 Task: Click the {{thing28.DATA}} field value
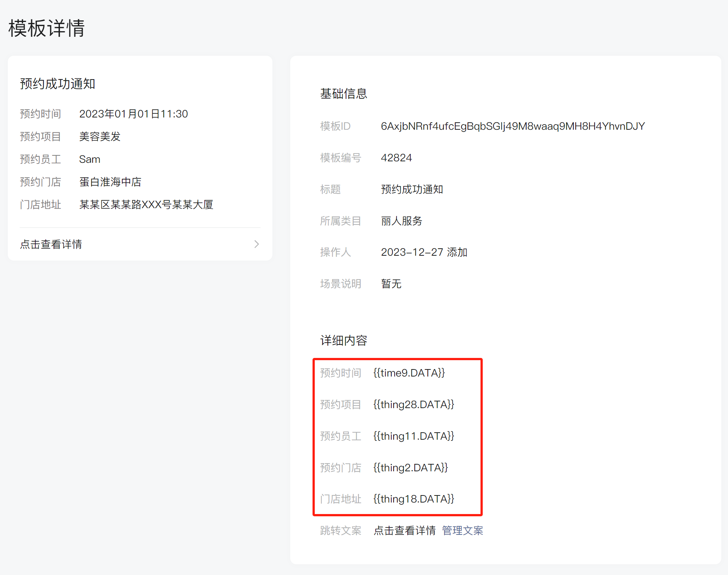point(414,404)
